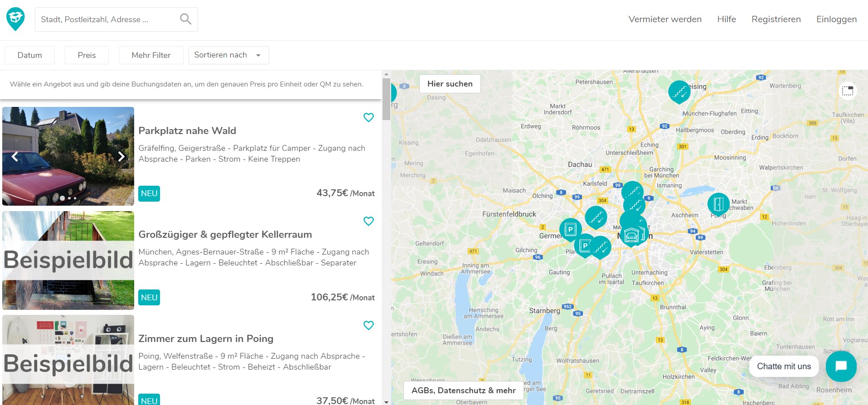Show previous photo of Parkplatz listing

(x=15, y=156)
